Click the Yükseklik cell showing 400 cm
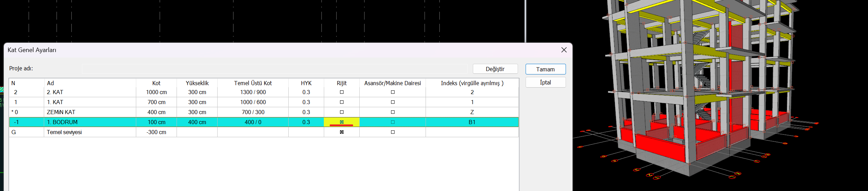This screenshot has width=868, height=191. pos(197,122)
